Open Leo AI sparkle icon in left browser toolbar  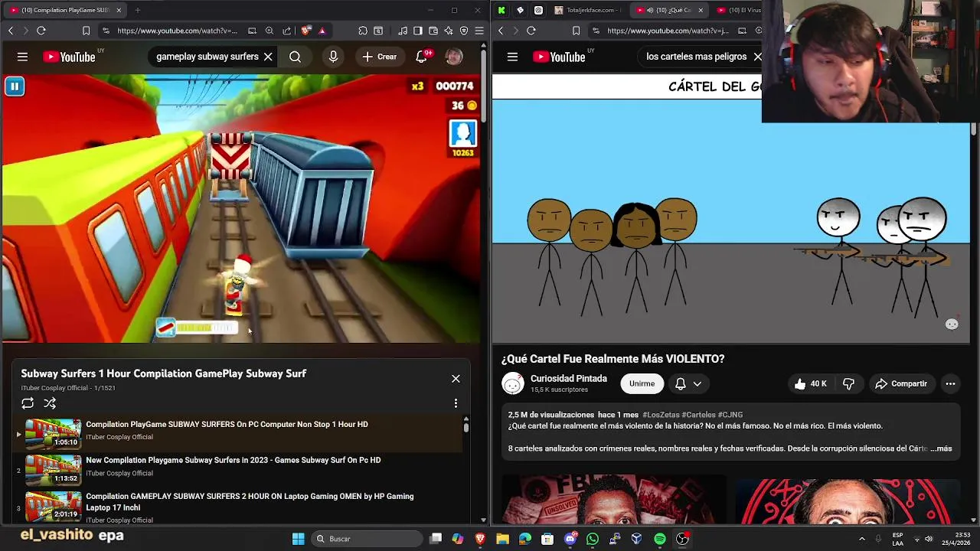(449, 31)
